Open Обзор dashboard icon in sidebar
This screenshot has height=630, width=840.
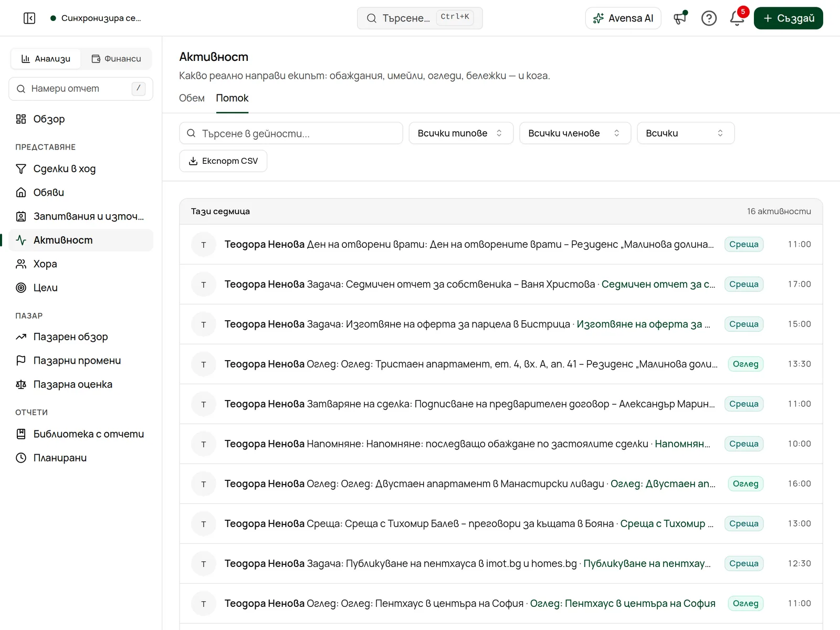(21, 119)
